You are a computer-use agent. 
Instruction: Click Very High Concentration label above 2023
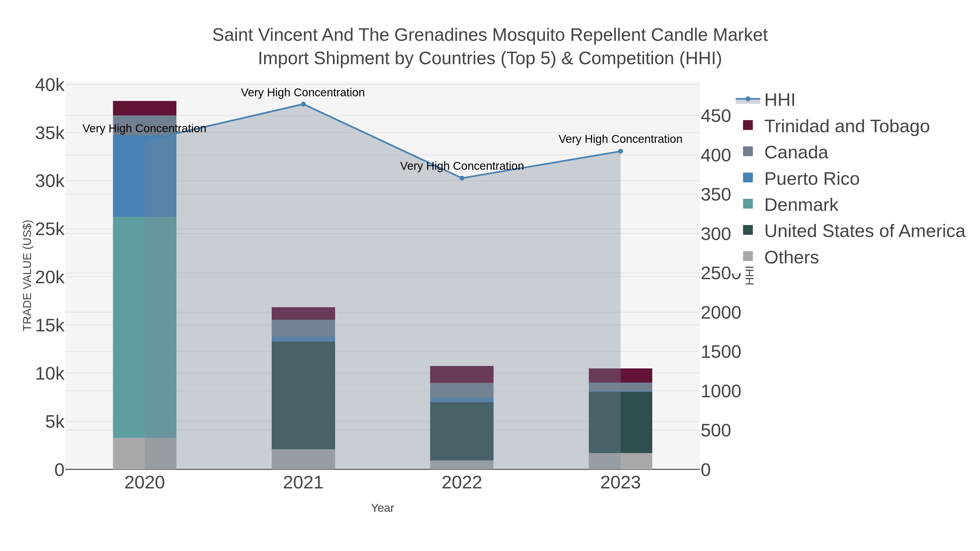[620, 139]
